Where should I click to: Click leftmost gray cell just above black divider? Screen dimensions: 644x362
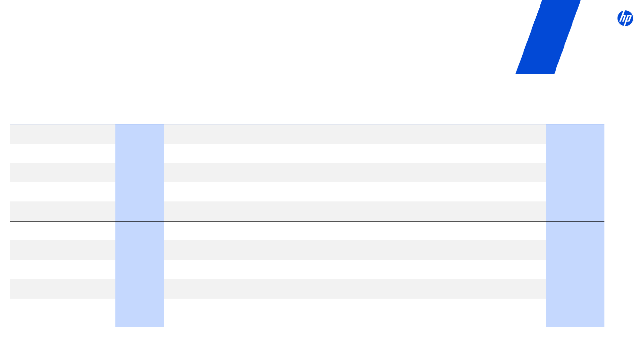click(63, 211)
